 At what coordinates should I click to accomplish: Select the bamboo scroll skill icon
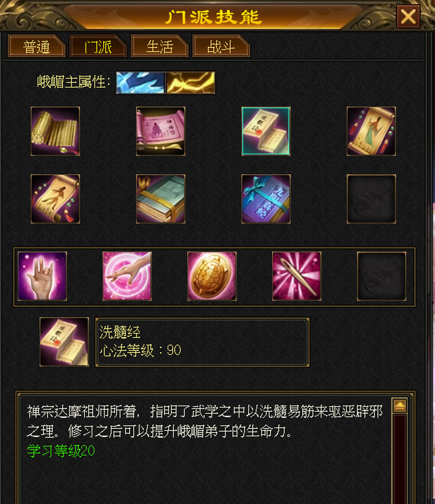[x=55, y=131]
